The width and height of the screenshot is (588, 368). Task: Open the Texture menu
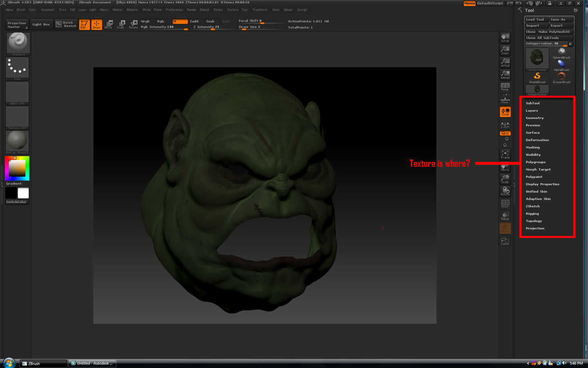(x=232, y=10)
